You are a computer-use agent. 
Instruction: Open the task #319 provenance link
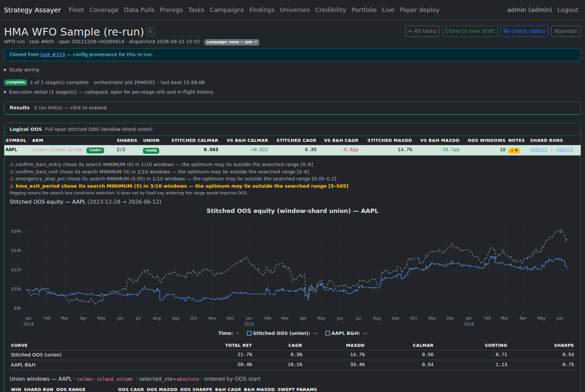53,54
